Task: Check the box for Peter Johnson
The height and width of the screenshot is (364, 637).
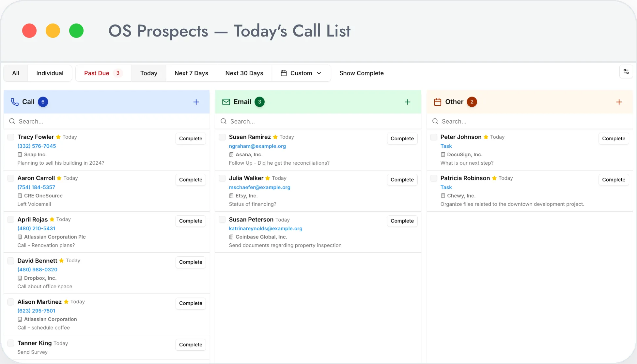Action: pos(434,137)
